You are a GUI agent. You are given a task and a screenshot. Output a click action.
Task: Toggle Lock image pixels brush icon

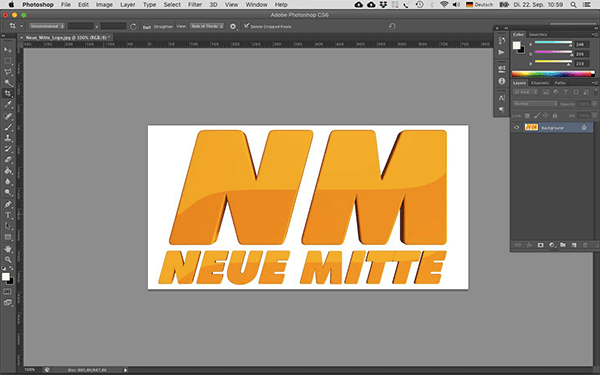pyautogui.click(x=536, y=115)
